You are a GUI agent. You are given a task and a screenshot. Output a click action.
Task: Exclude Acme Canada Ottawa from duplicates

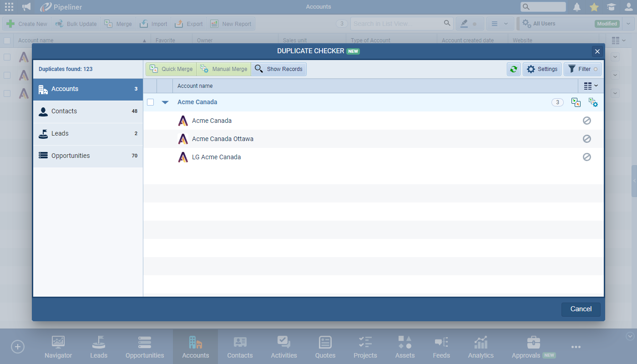[x=587, y=139]
